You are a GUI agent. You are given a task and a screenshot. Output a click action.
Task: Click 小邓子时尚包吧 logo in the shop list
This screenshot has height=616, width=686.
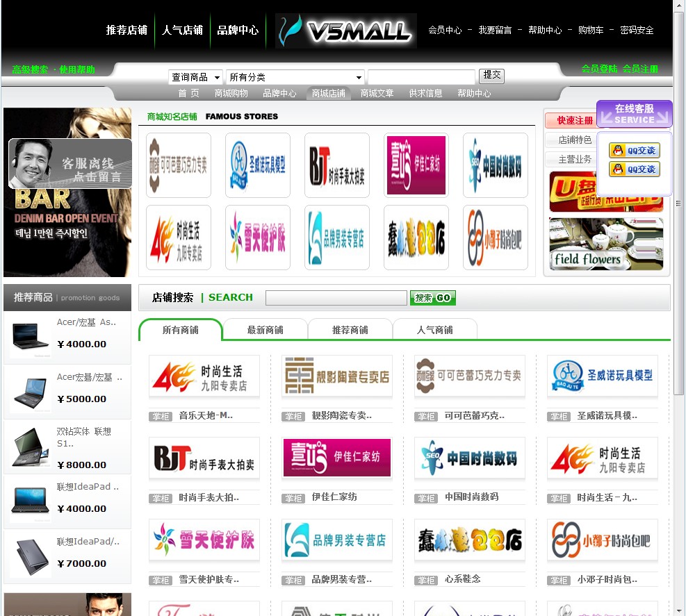pyautogui.click(x=602, y=540)
